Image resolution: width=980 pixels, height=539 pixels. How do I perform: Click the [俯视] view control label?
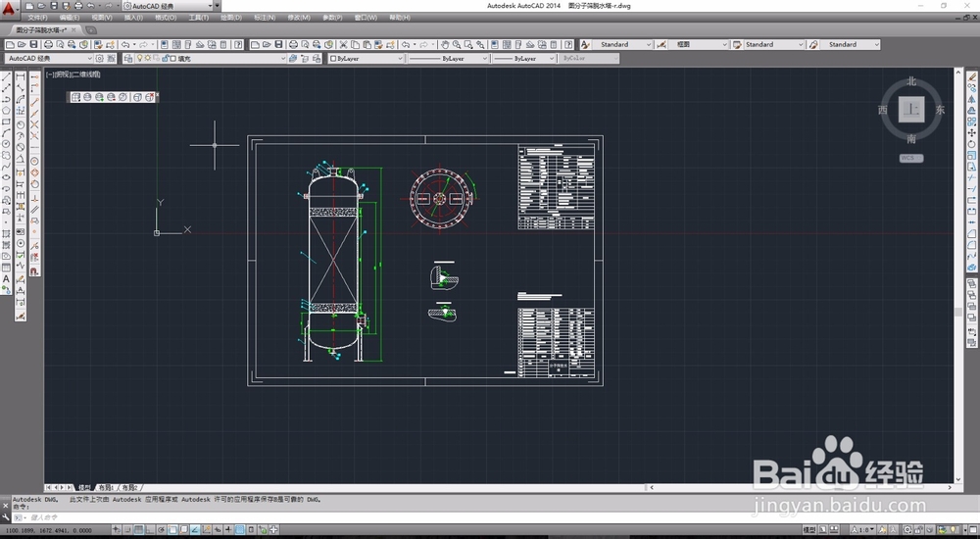coord(62,74)
